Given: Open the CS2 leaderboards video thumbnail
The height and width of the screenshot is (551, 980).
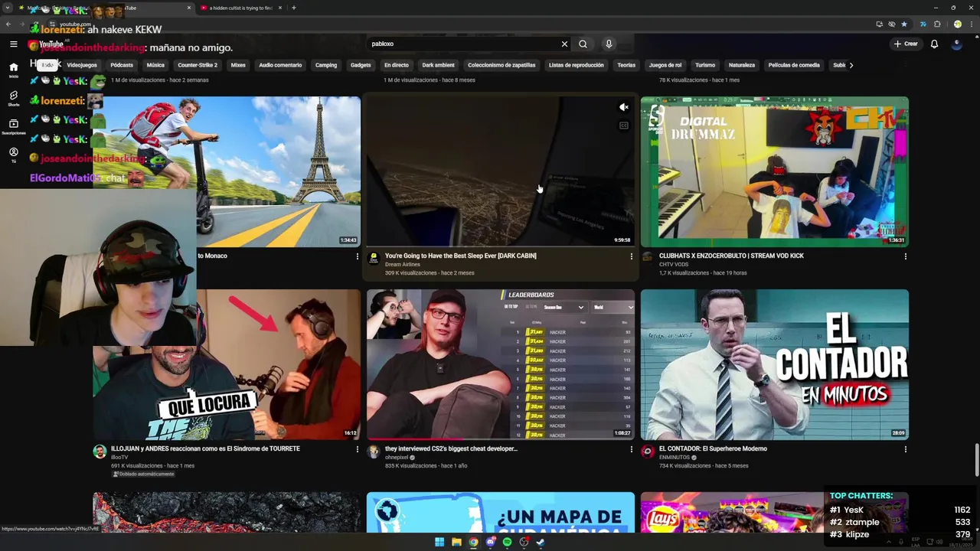Looking at the screenshot, I should coord(501,364).
